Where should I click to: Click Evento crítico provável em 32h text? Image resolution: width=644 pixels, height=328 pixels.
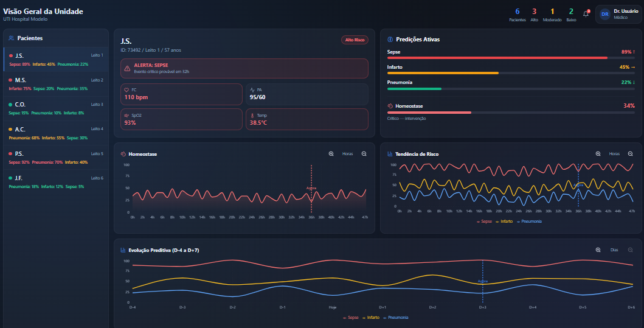(x=161, y=72)
